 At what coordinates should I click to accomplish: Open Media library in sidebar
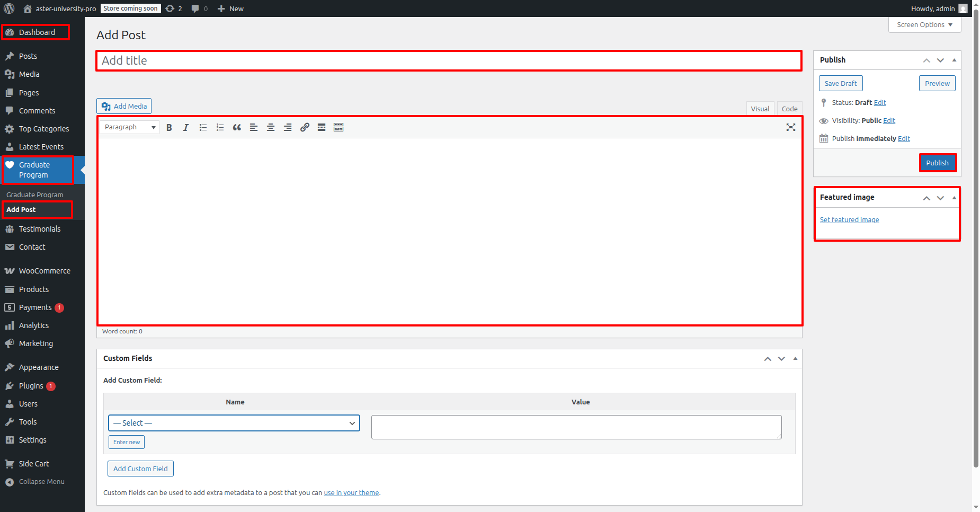[x=29, y=74]
